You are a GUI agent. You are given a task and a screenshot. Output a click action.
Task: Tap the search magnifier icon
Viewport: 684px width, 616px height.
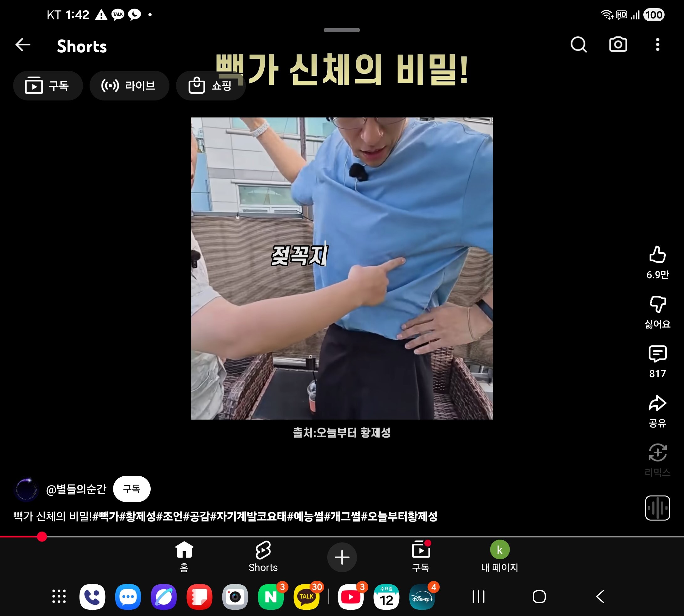pos(578,45)
